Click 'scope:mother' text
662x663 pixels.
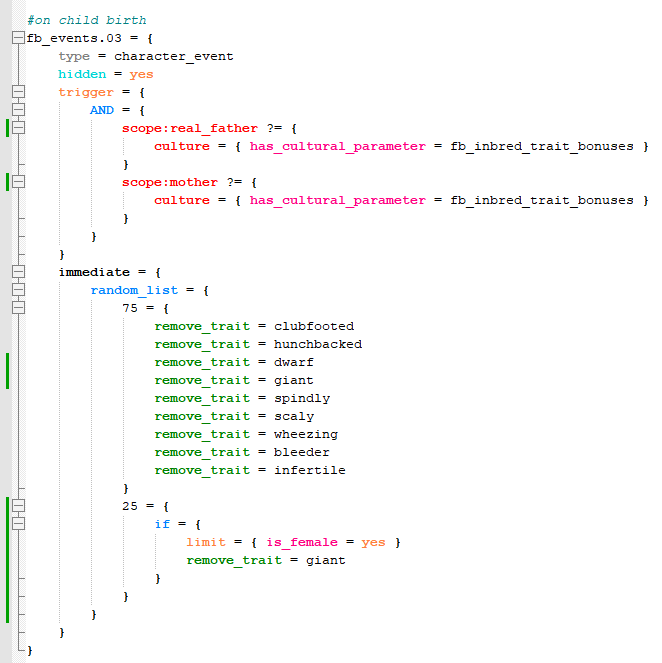coord(170,182)
